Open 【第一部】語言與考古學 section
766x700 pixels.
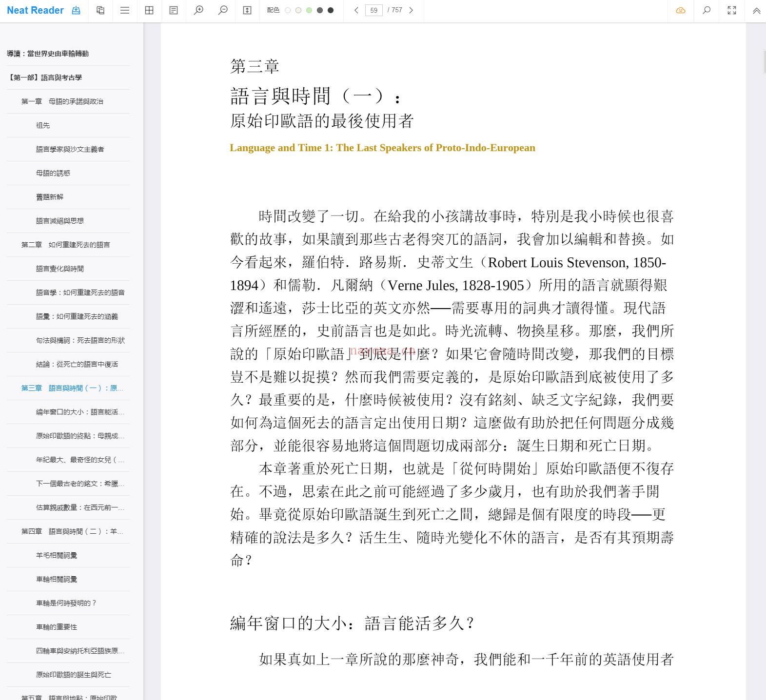[x=44, y=78]
